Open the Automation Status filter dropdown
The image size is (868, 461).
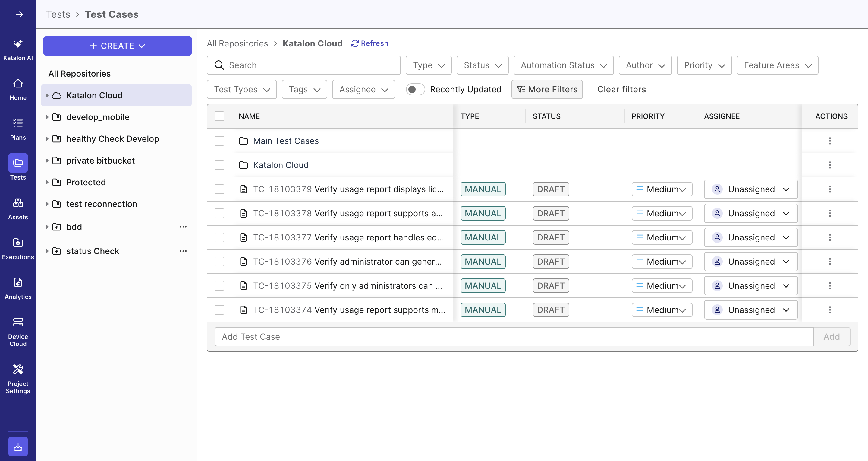click(563, 65)
